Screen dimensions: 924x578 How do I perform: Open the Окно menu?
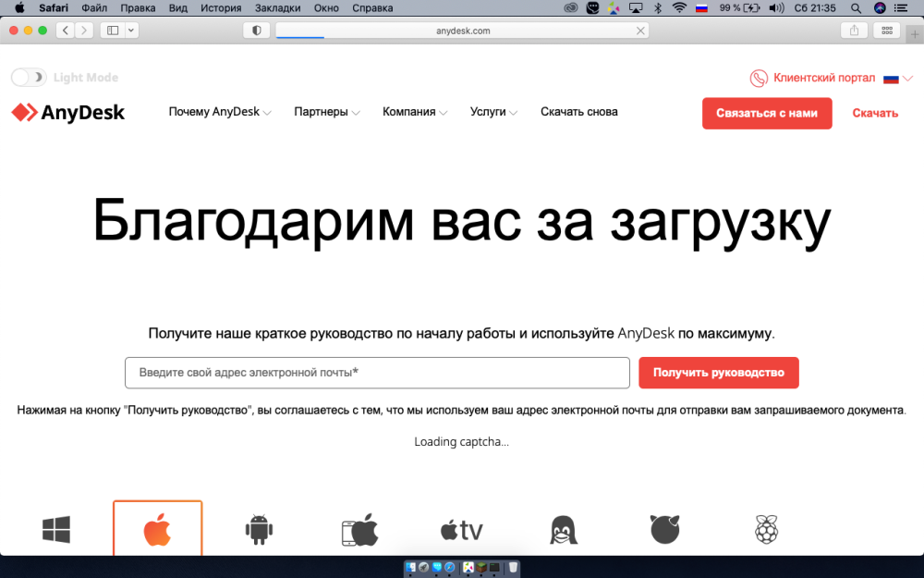(x=326, y=8)
